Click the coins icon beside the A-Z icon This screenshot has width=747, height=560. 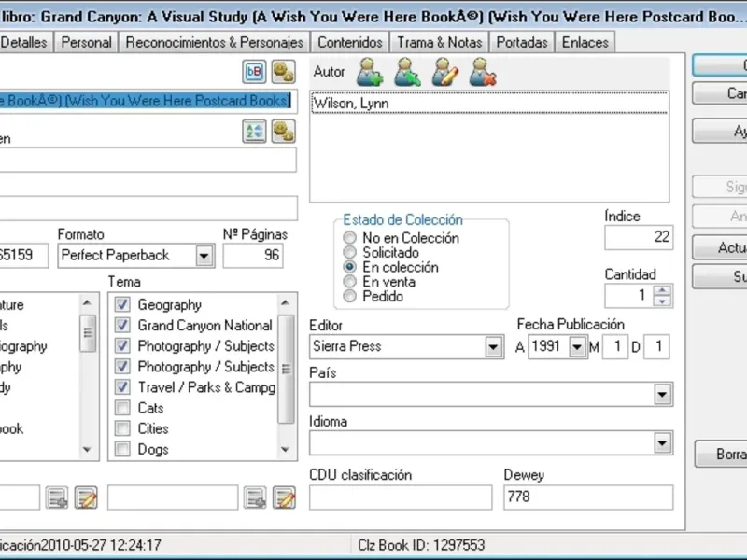click(x=284, y=132)
